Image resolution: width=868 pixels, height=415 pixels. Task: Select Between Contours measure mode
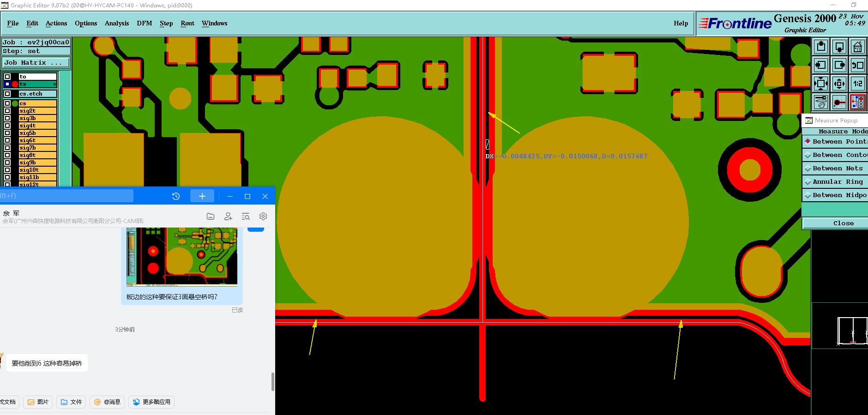pyautogui.click(x=835, y=155)
